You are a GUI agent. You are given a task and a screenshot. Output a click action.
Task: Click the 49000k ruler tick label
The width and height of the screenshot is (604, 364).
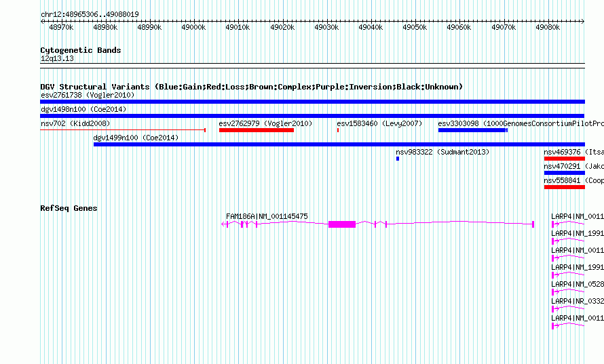193,27
